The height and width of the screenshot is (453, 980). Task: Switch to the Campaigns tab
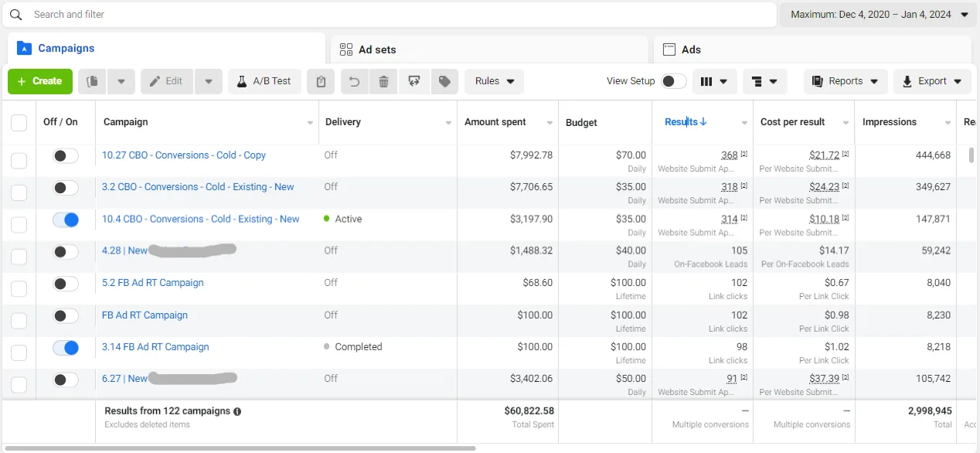pos(166,49)
